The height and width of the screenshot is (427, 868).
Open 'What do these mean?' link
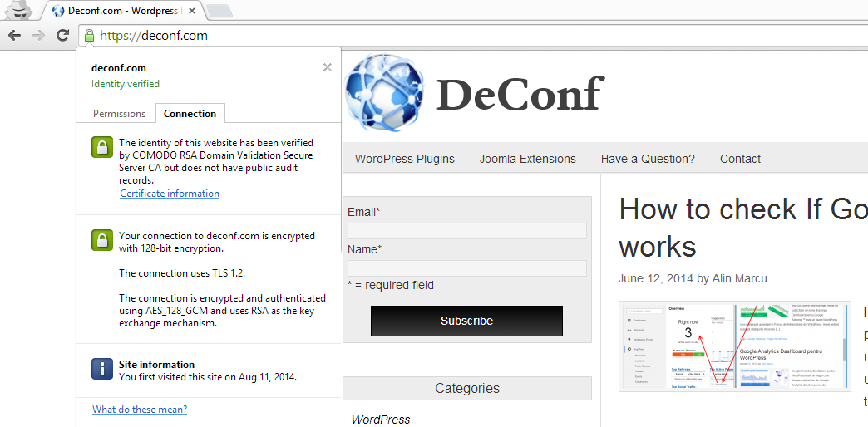pyautogui.click(x=140, y=410)
